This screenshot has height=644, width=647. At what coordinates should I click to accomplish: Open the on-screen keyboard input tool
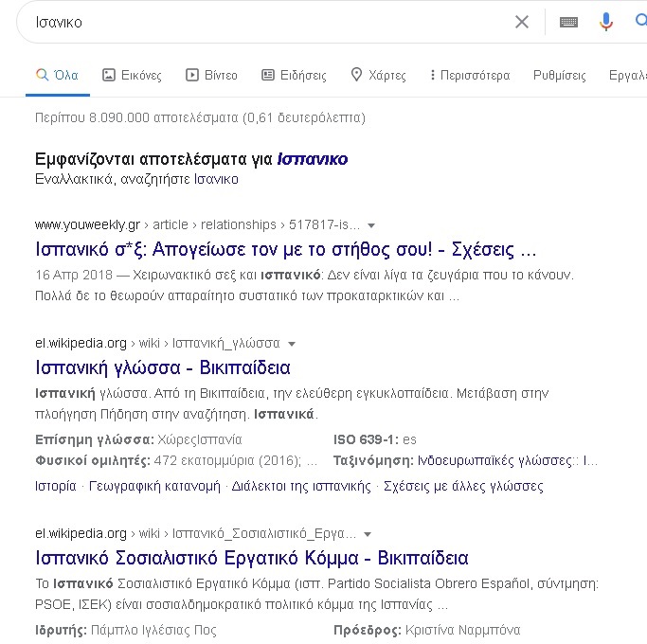568,22
